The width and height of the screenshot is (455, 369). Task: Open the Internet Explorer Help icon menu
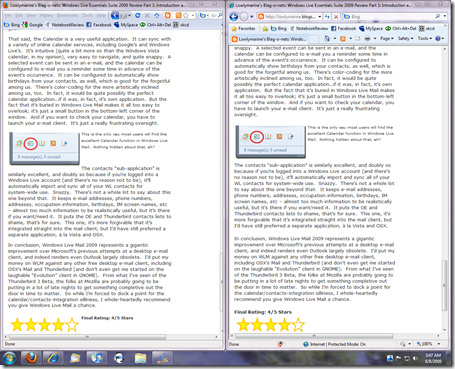pyautogui.click(x=439, y=39)
